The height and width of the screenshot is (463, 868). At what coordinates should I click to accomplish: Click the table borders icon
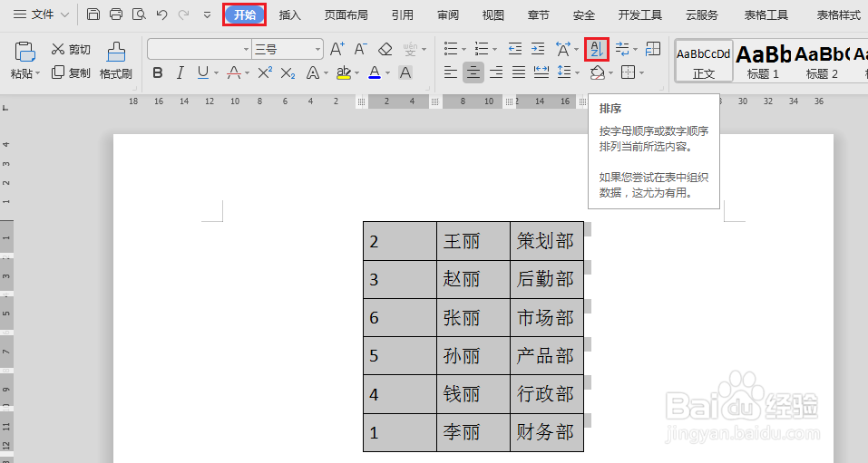point(628,72)
